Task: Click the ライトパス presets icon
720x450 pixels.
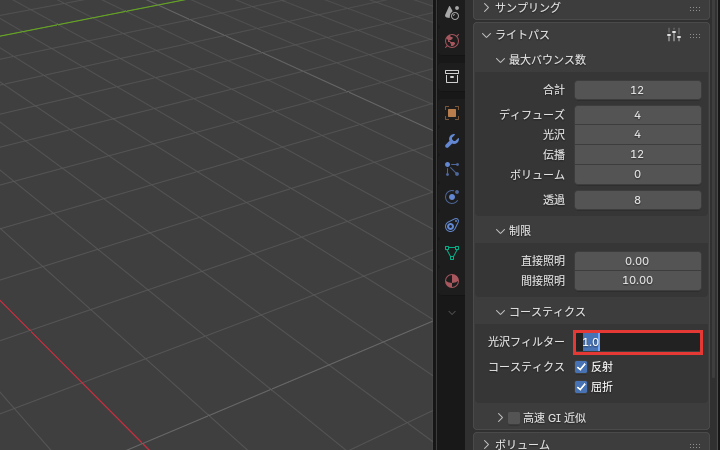Action: [x=674, y=35]
